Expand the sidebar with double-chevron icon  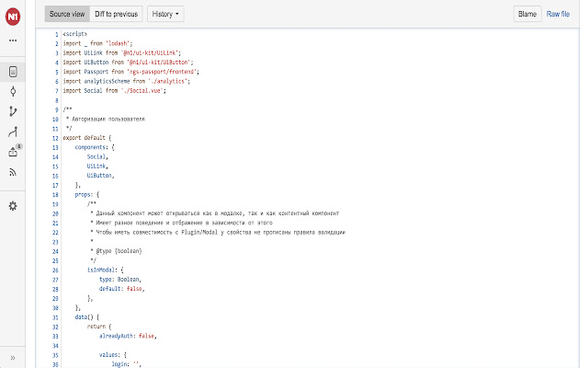pyautogui.click(x=13, y=358)
